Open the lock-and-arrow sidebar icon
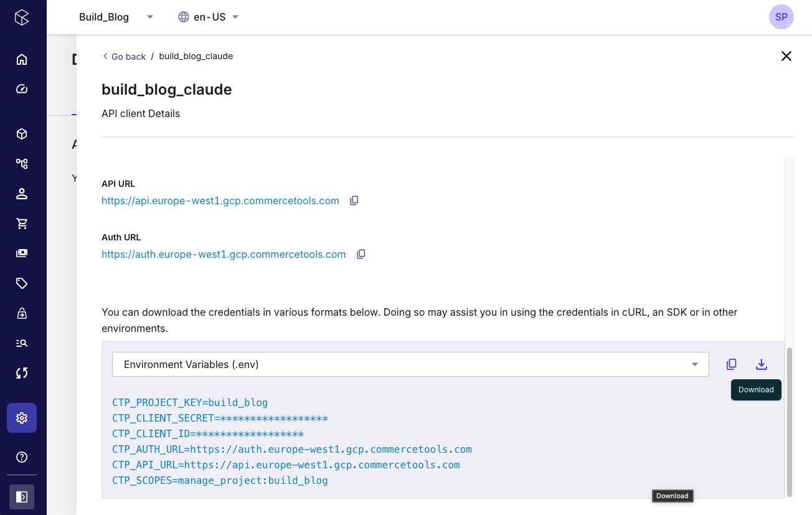This screenshot has width=812, height=515. point(22,313)
